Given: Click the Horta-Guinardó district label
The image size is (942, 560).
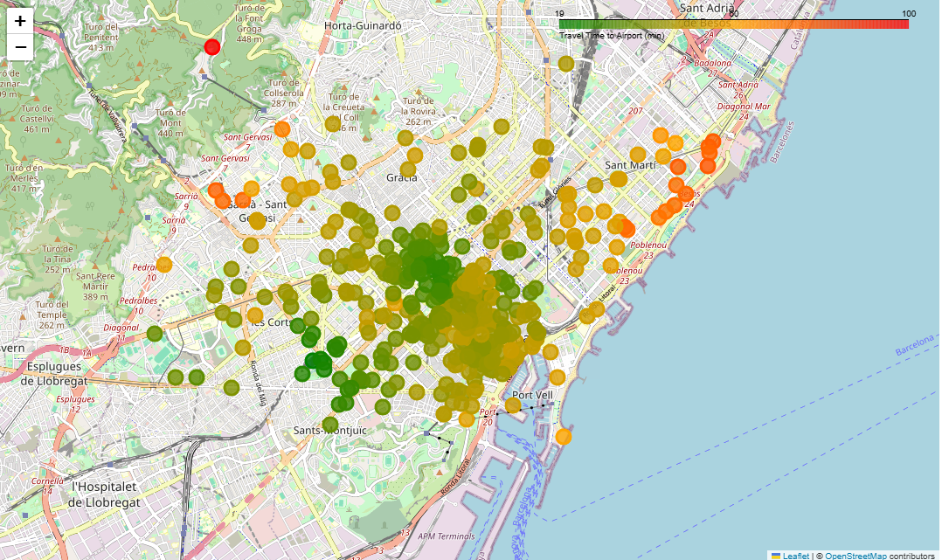Looking at the screenshot, I should [363, 26].
